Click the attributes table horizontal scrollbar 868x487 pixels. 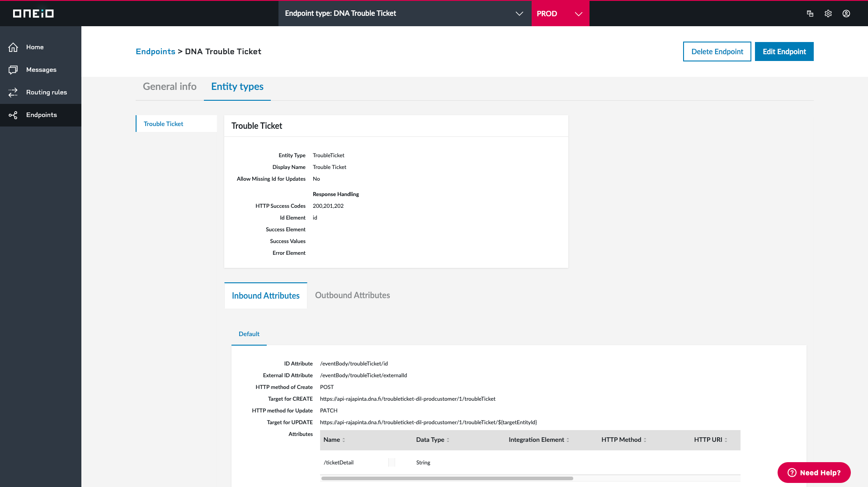pos(447,478)
